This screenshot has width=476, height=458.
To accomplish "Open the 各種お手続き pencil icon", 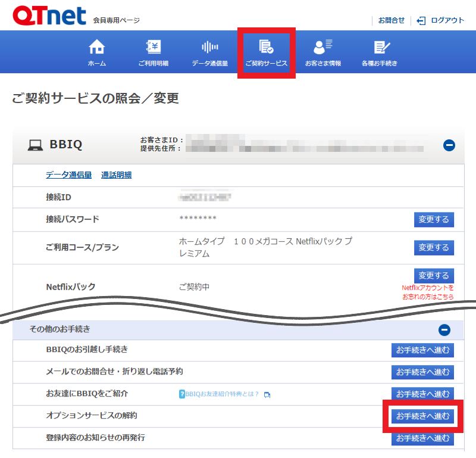I will coord(380,46).
